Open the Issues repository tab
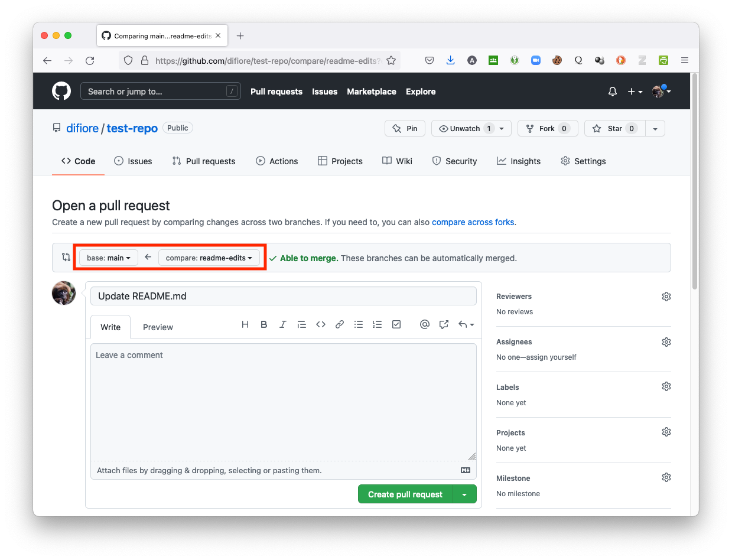This screenshot has width=732, height=560. pos(133,161)
